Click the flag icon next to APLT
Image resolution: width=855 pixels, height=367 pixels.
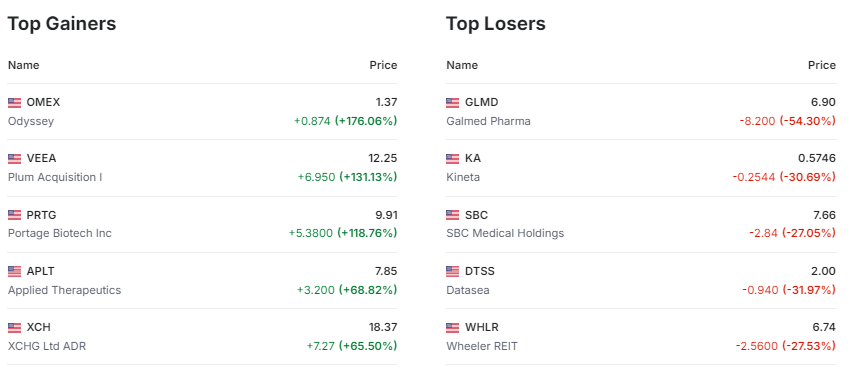click(15, 271)
